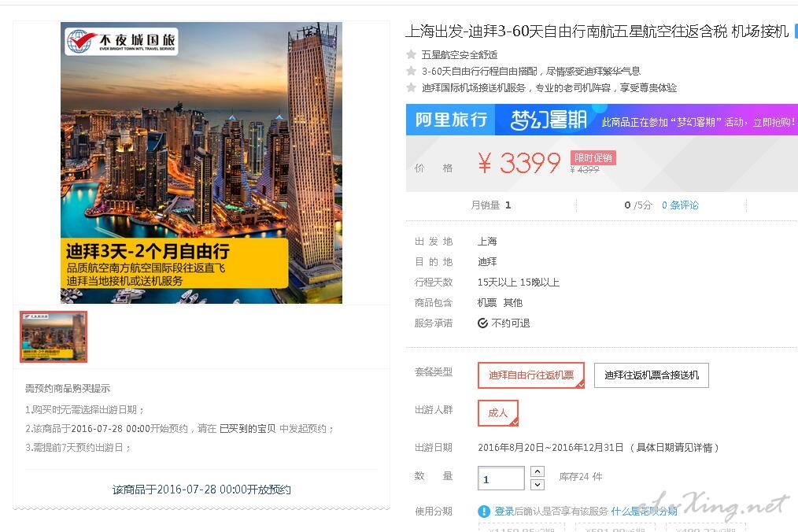The width and height of the screenshot is (798, 532).
Task: Click the star icon beside 五星航空安全舒适
Action: pyautogui.click(x=412, y=54)
